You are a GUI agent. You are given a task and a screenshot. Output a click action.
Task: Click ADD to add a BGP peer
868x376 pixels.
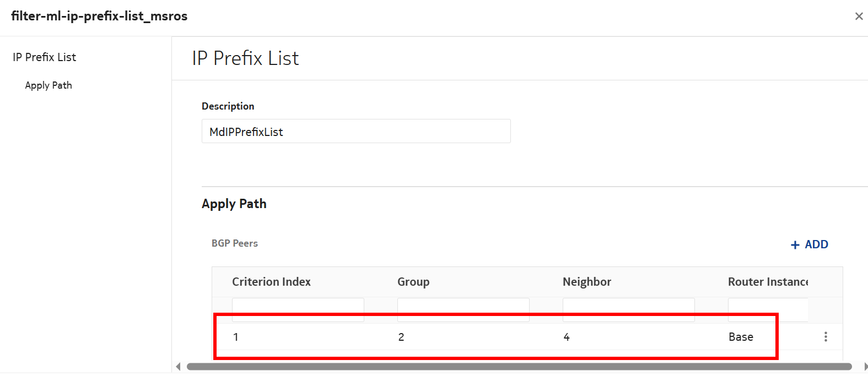click(809, 244)
